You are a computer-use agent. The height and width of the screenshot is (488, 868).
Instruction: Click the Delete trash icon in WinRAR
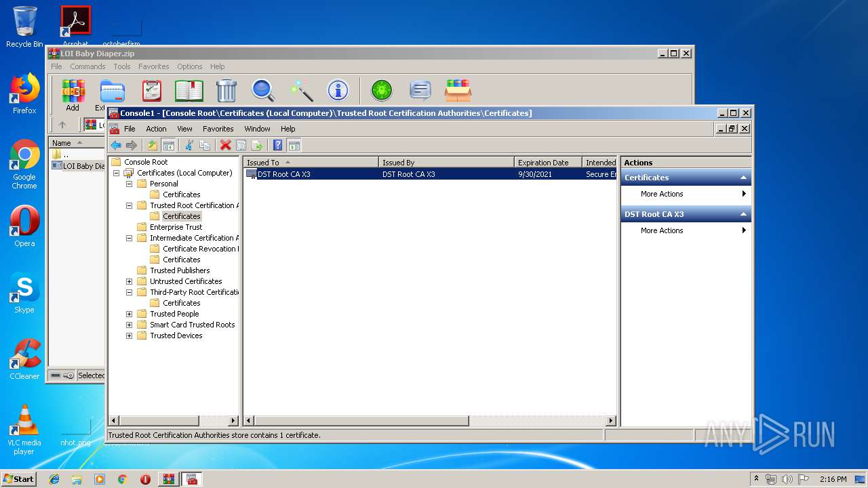226,90
